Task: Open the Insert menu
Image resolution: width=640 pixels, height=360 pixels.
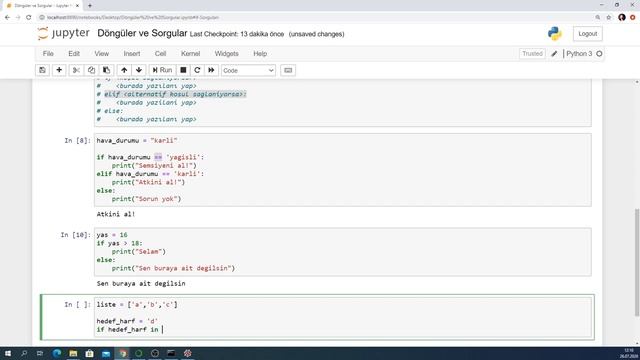Action: coord(132,53)
